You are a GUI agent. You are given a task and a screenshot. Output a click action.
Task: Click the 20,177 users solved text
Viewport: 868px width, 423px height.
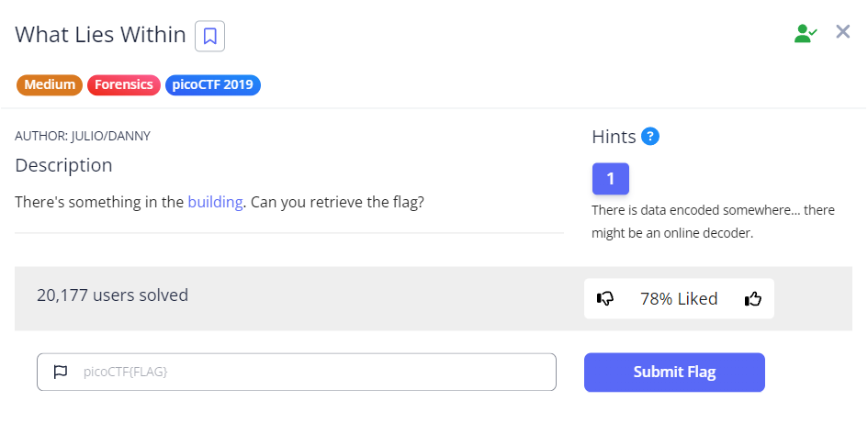tap(112, 295)
